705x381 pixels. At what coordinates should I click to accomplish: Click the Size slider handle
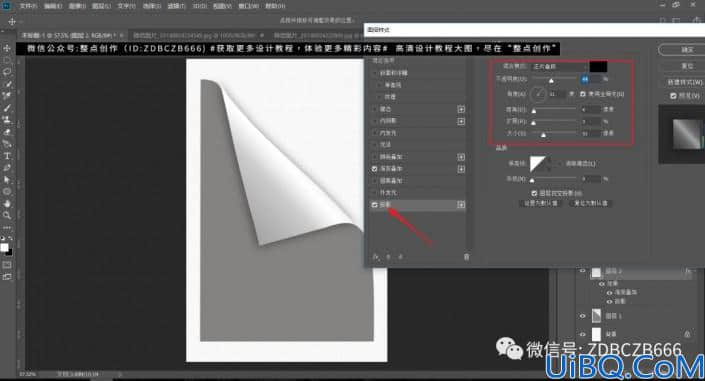543,134
